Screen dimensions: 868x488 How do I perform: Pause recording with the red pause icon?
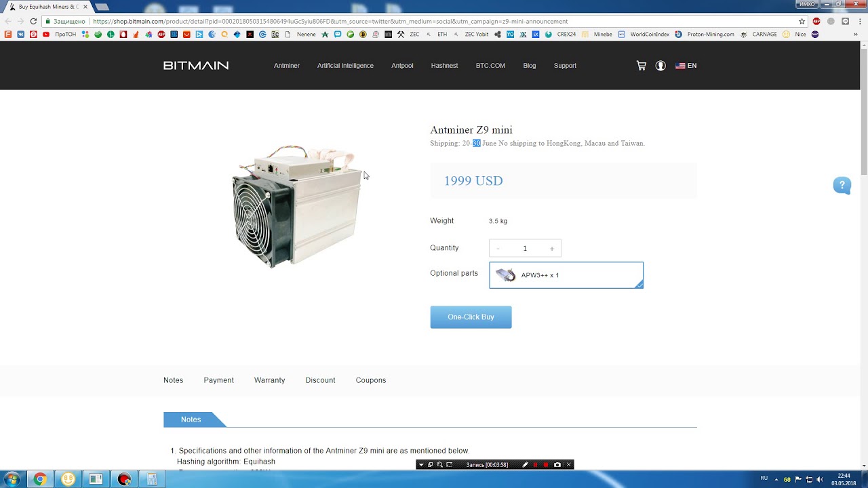pyautogui.click(x=536, y=464)
